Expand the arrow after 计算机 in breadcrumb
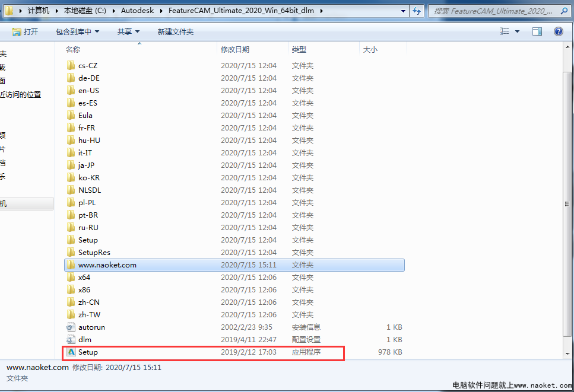The height and width of the screenshot is (392, 574). [57, 11]
